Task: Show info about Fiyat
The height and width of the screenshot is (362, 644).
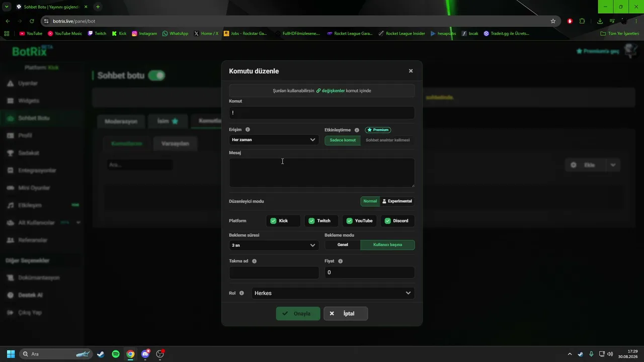Action: (x=341, y=261)
